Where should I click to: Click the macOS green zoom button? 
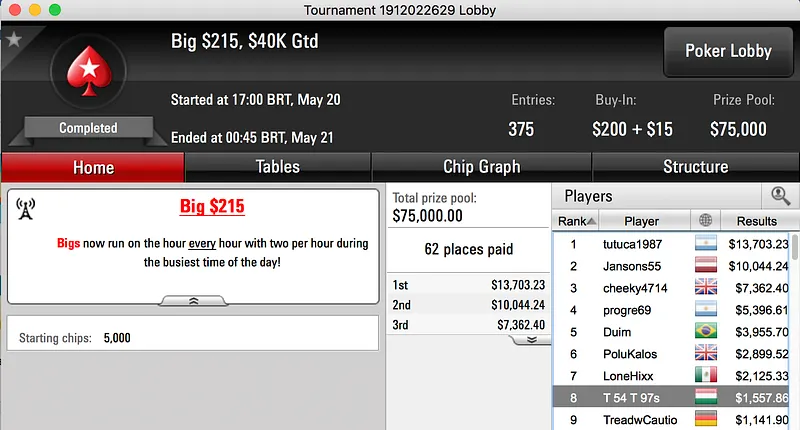click(x=54, y=9)
